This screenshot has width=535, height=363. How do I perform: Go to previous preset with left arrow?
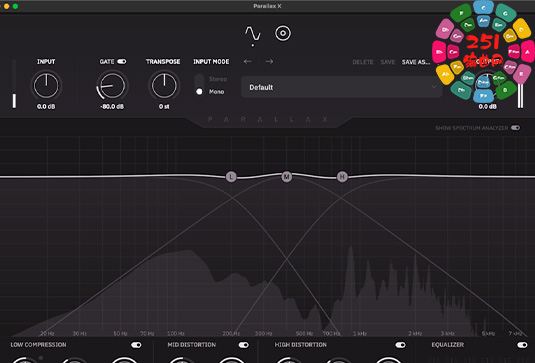pos(248,61)
